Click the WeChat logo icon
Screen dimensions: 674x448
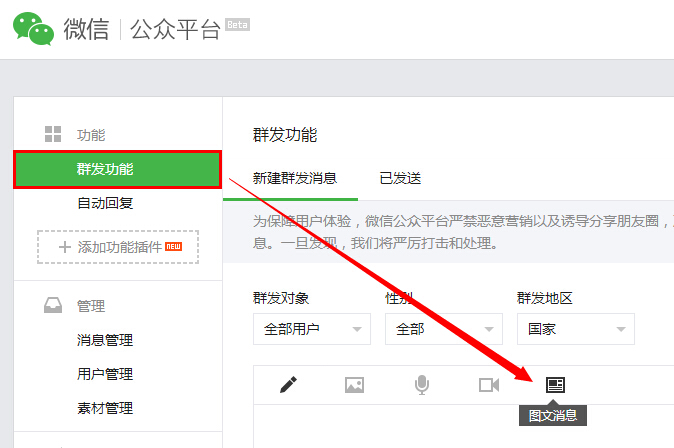click(33, 29)
